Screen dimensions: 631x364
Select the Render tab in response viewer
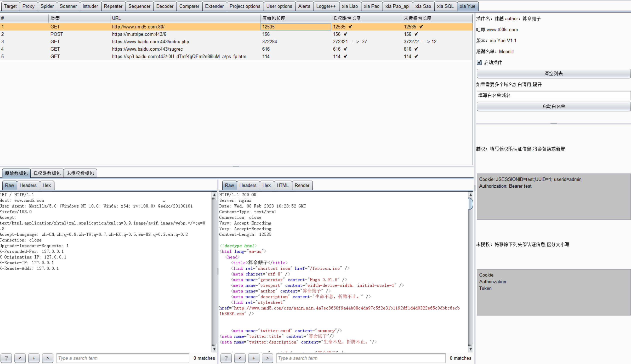(302, 185)
